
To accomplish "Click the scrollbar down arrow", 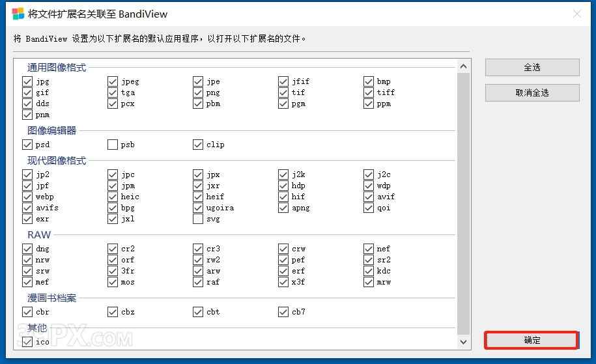I will (x=463, y=342).
